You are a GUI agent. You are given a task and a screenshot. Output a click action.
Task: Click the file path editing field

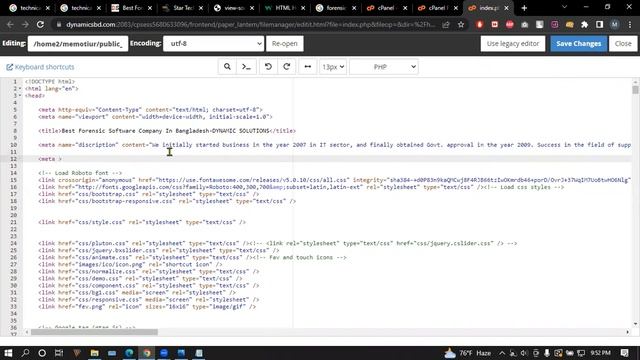(78, 43)
